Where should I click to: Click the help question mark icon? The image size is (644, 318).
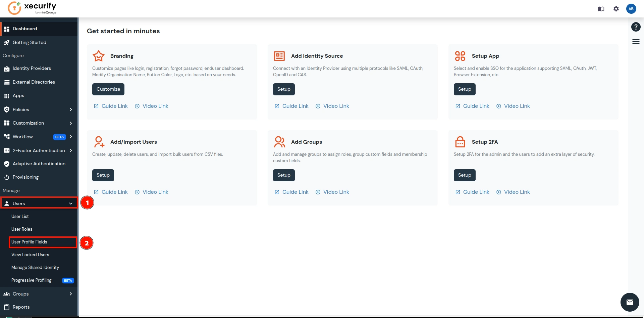pos(636,27)
